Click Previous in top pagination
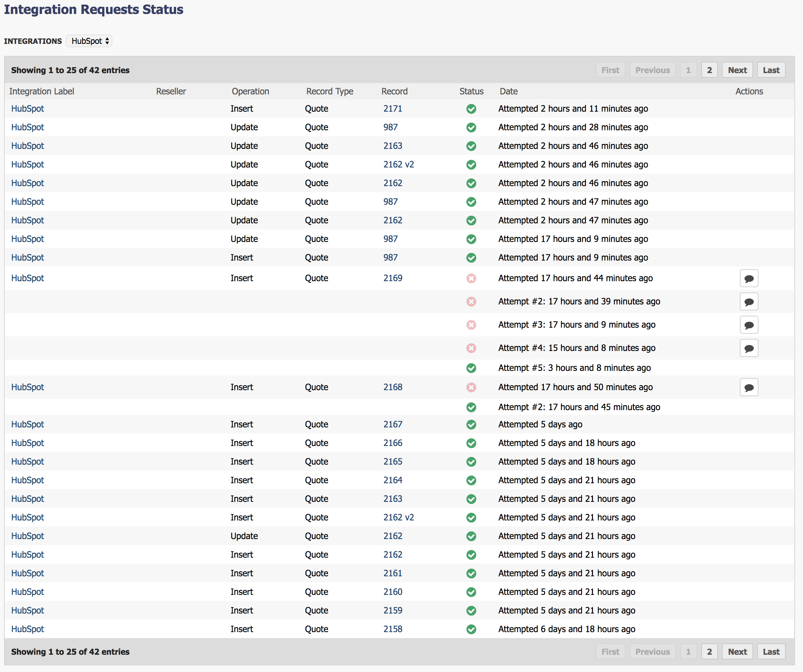The height and width of the screenshot is (672, 803). [x=652, y=70]
